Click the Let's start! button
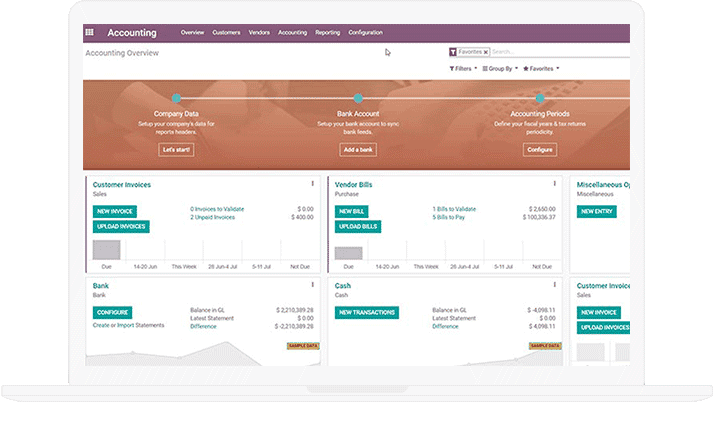715x430 pixels. point(176,149)
